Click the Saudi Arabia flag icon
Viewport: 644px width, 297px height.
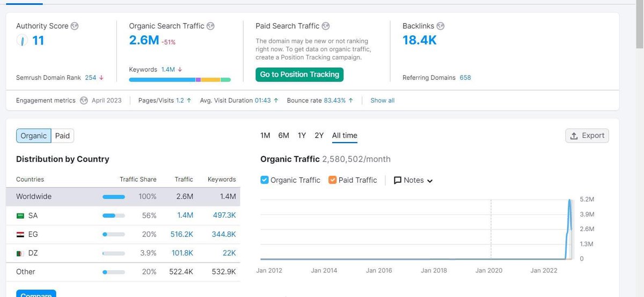20,216
